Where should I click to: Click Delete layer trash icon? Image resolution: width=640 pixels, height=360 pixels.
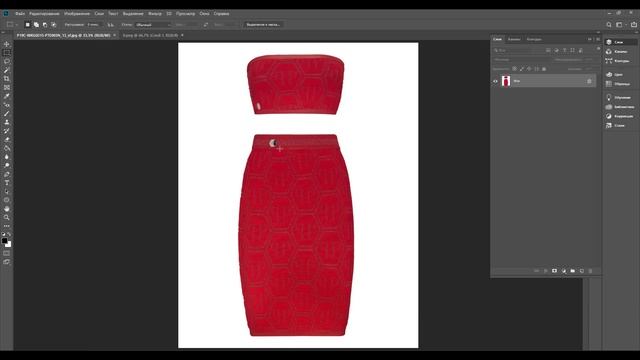pos(590,271)
